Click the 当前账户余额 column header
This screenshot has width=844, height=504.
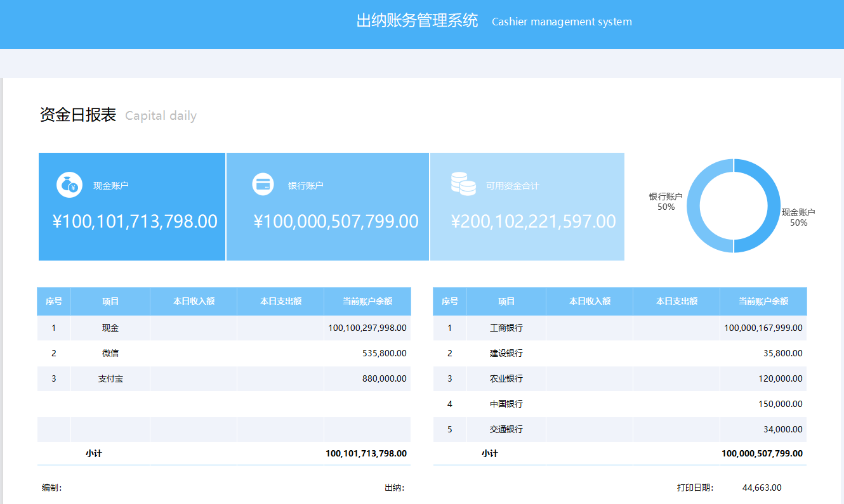click(367, 301)
